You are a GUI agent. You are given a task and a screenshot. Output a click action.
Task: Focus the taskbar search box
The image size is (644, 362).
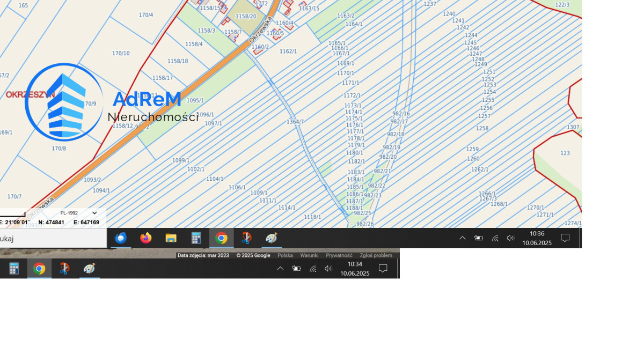[x=53, y=239]
